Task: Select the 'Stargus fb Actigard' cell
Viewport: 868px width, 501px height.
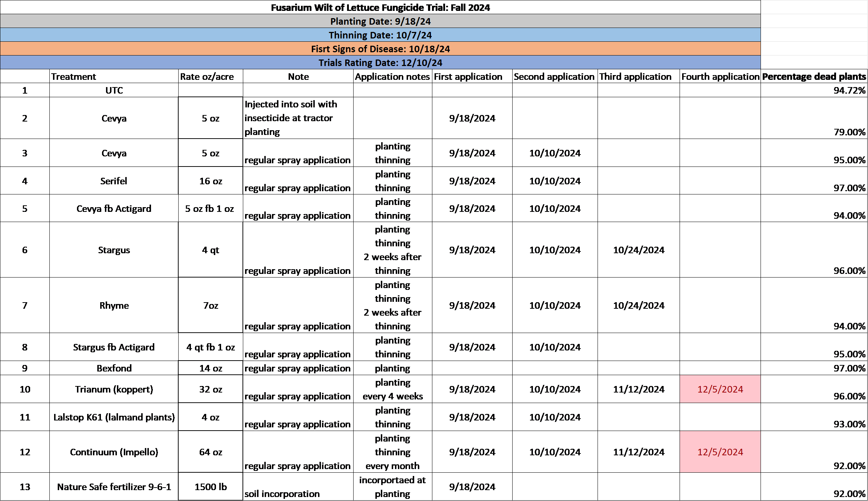Action: point(114,347)
